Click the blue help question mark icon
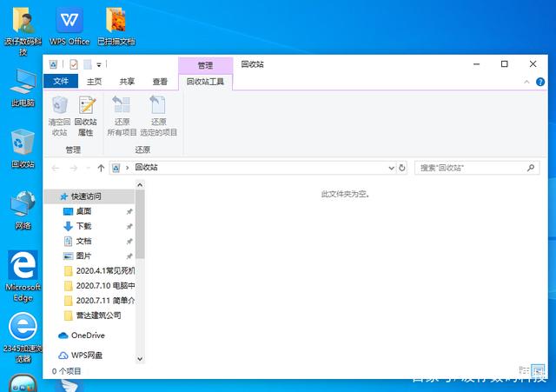 (540, 82)
